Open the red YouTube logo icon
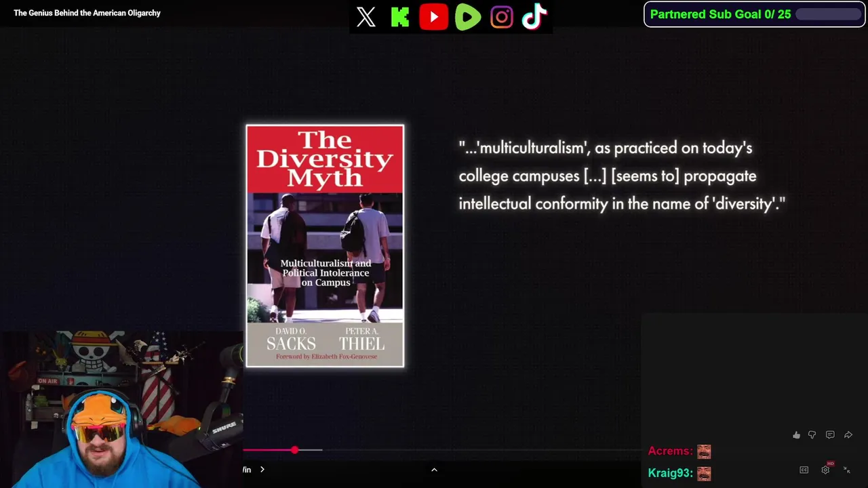 (434, 17)
